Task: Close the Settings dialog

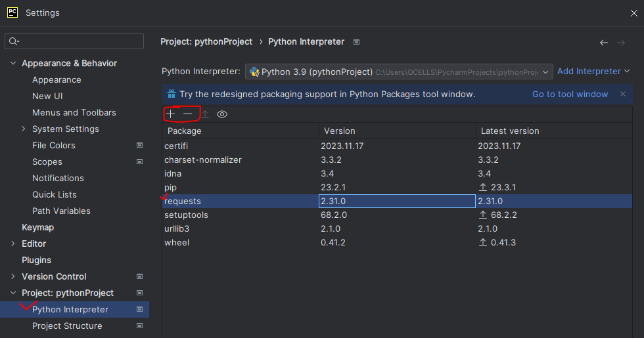Action: coord(633,13)
